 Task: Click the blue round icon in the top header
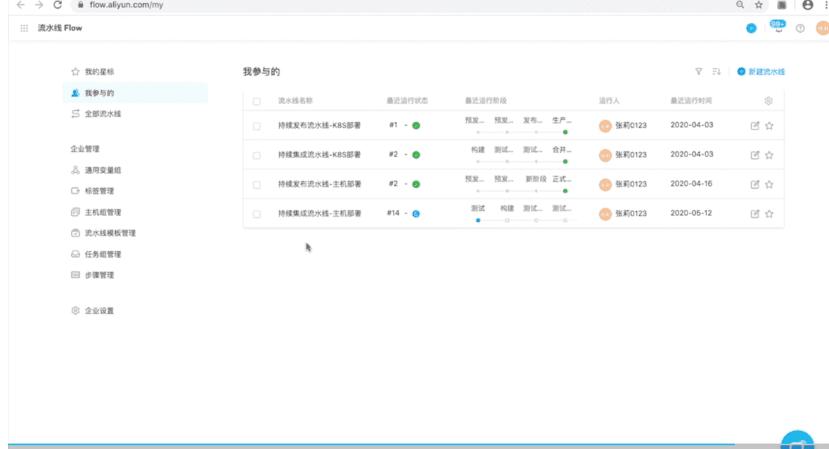click(751, 28)
